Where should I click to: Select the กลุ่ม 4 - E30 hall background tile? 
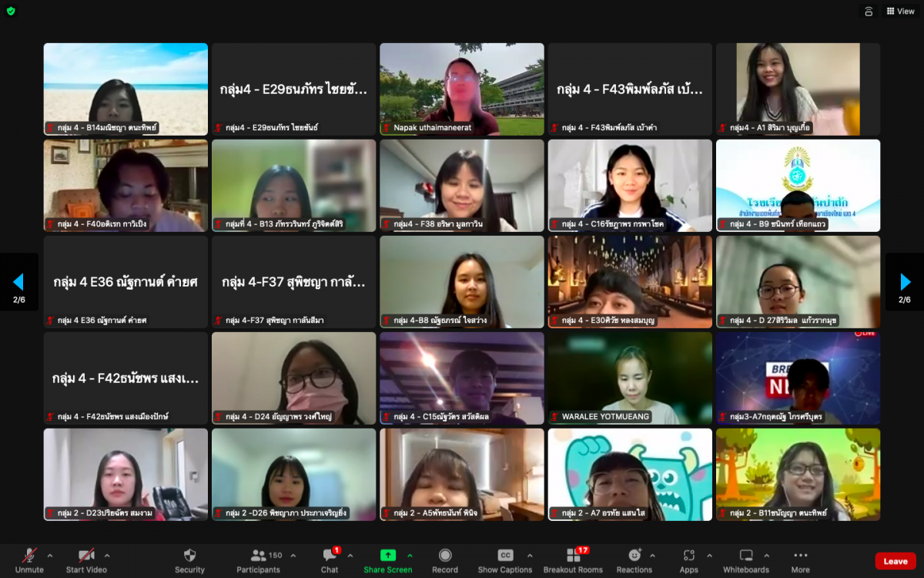pyautogui.click(x=630, y=282)
